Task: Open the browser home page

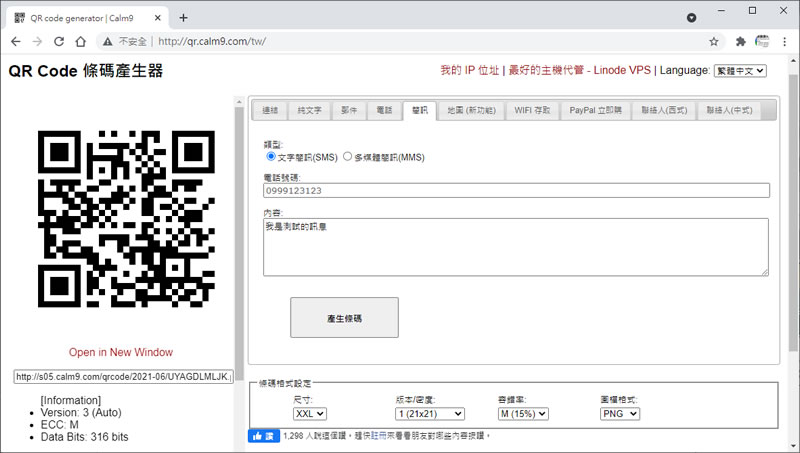Action: point(81,42)
